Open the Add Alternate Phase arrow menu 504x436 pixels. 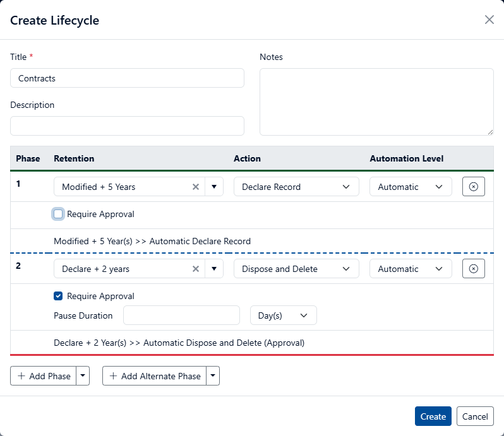pos(213,376)
